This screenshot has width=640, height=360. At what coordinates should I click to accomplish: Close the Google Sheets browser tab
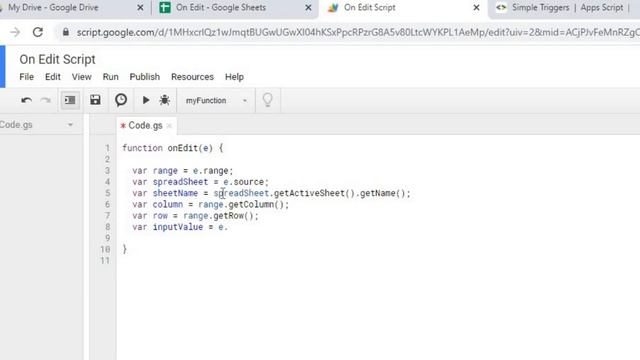point(309,8)
